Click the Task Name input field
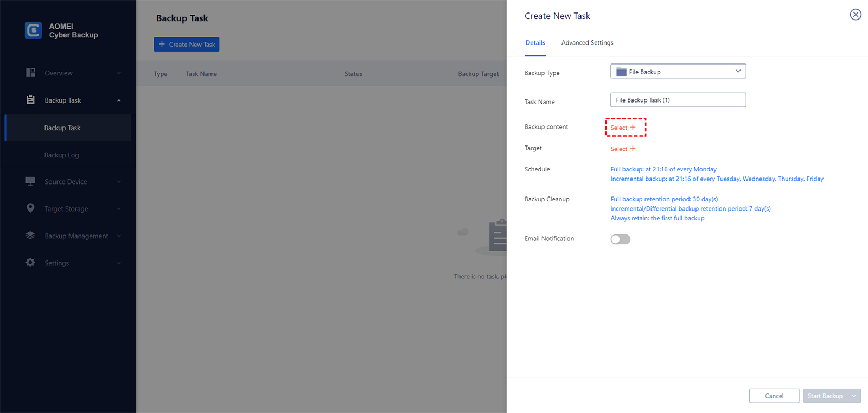The height and width of the screenshot is (413, 868). 678,100
